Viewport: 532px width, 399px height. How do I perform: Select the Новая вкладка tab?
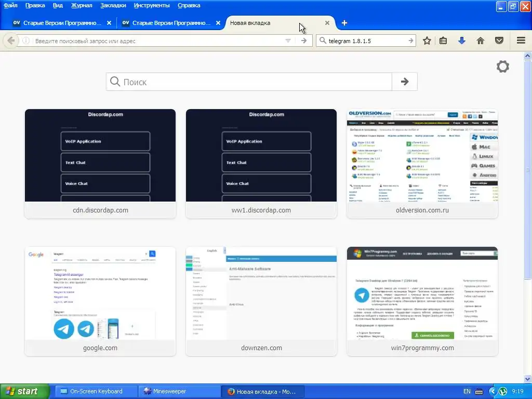[279, 23]
